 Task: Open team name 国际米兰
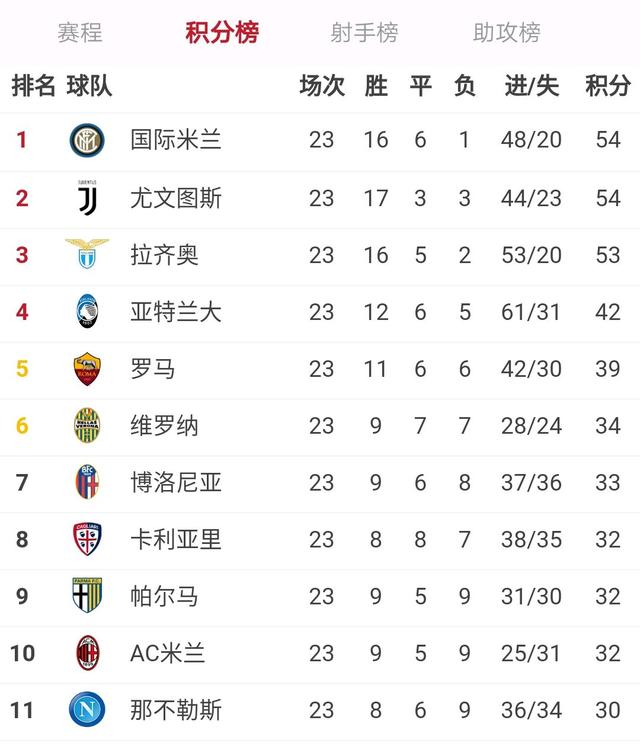pyautogui.click(x=176, y=140)
